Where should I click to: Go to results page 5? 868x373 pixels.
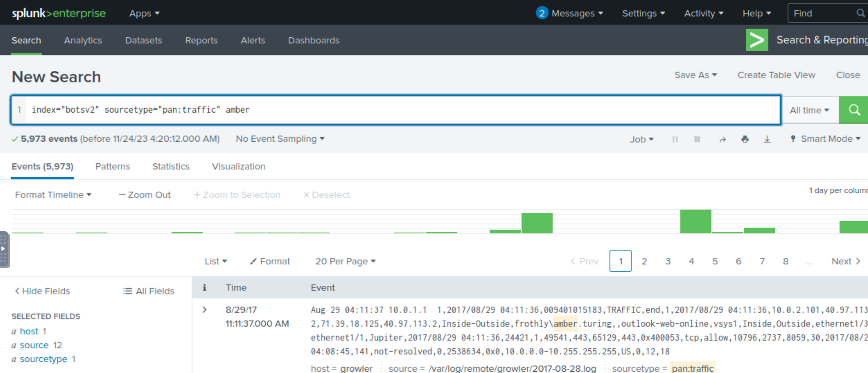coord(715,261)
